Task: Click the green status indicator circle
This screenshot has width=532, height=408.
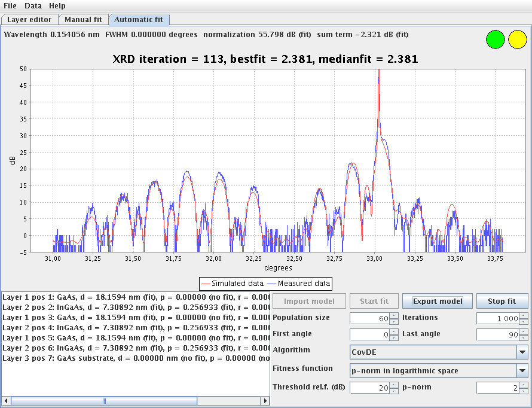Action: [495, 40]
